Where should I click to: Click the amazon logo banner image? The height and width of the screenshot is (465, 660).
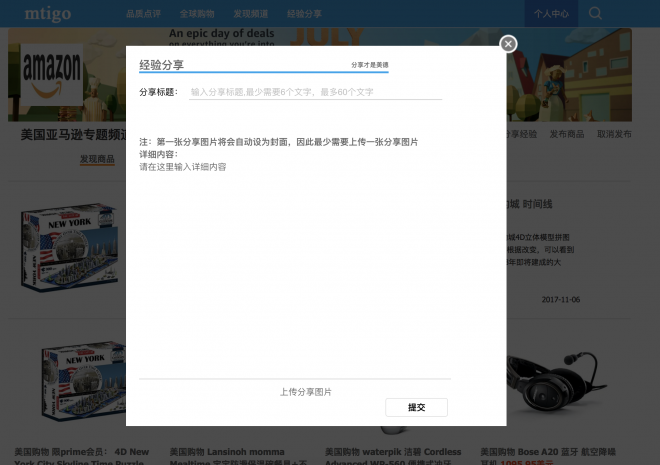click(x=51, y=75)
